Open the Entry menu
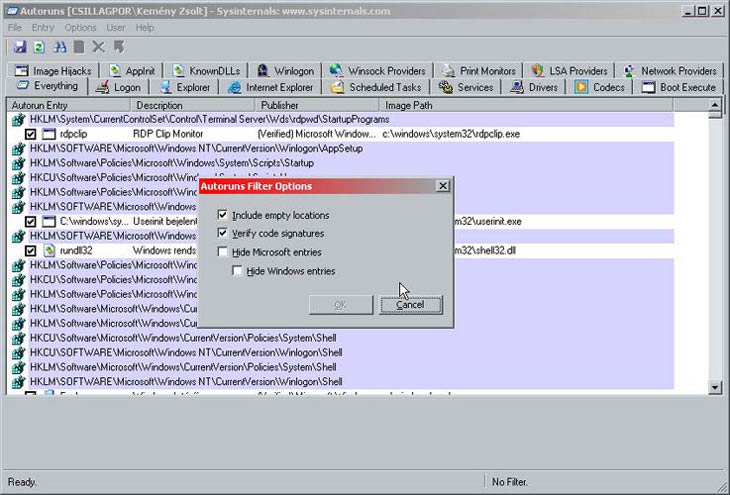This screenshot has width=730, height=495. (44, 28)
